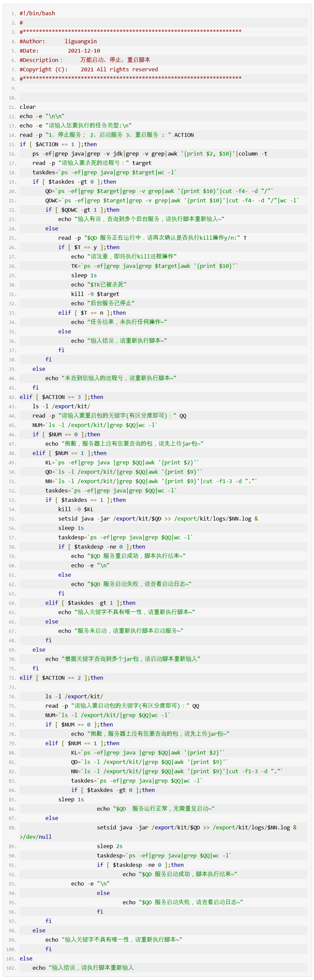Click the 'echo -e "\n"' on line 93
This screenshot has height=980, width=314.
(x=90, y=884)
